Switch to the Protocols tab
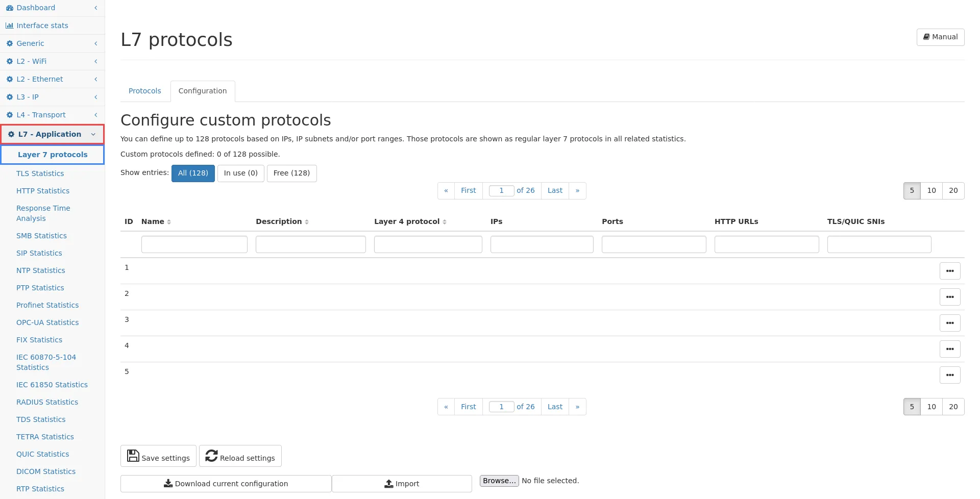Viewport: 980px width, 499px height. [144, 91]
